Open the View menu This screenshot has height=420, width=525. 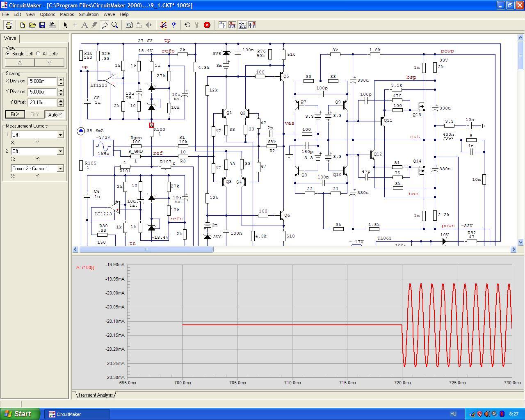click(30, 14)
